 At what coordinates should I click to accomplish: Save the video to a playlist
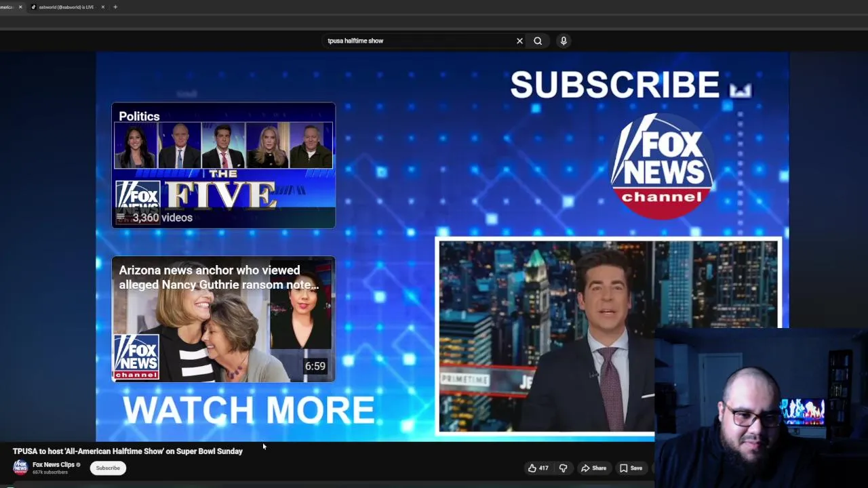coord(631,468)
